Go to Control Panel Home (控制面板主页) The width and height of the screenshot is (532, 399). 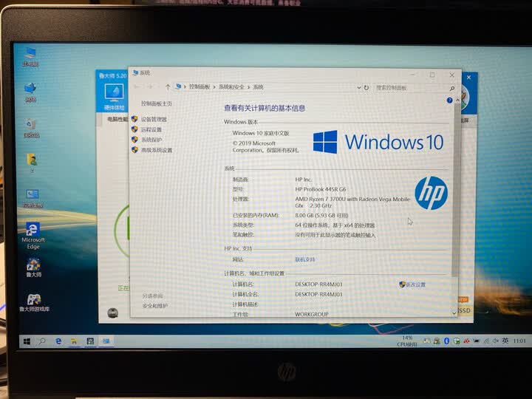tap(157, 103)
